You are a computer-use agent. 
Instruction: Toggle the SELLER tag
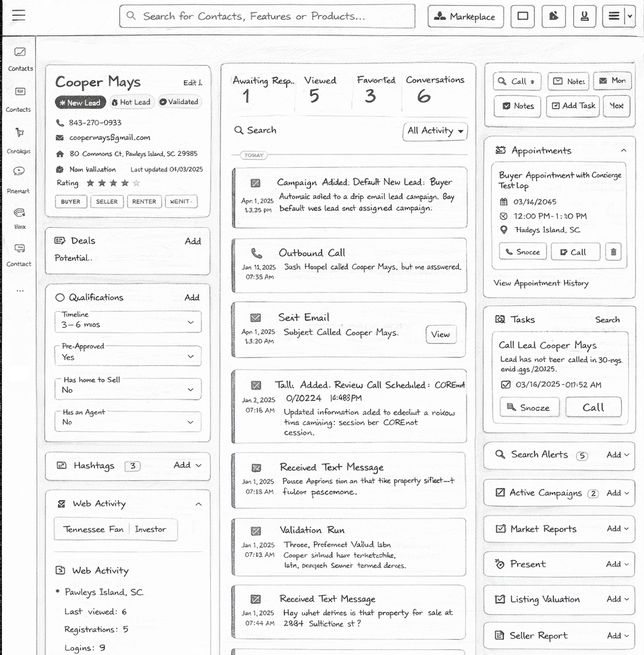coord(107,201)
